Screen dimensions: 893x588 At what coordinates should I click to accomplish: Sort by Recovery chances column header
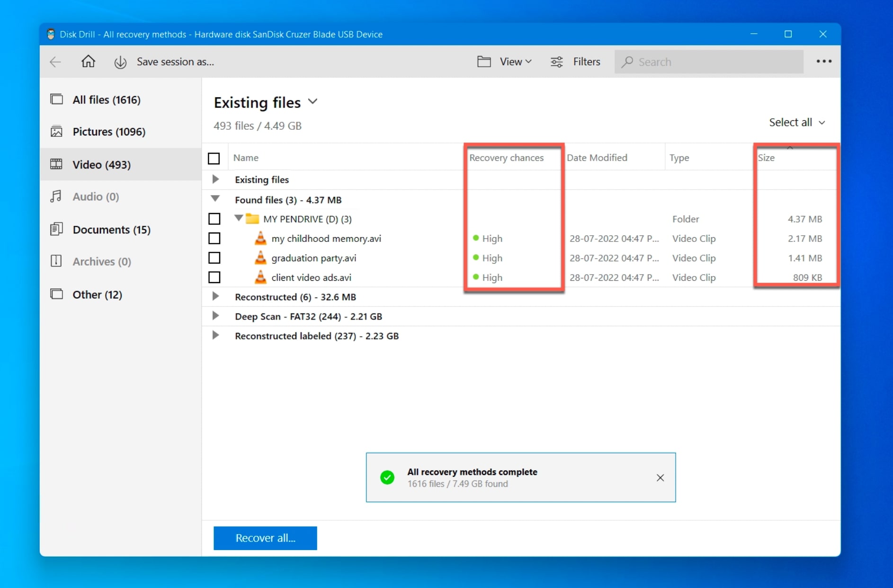pyautogui.click(x=506, y=158)
